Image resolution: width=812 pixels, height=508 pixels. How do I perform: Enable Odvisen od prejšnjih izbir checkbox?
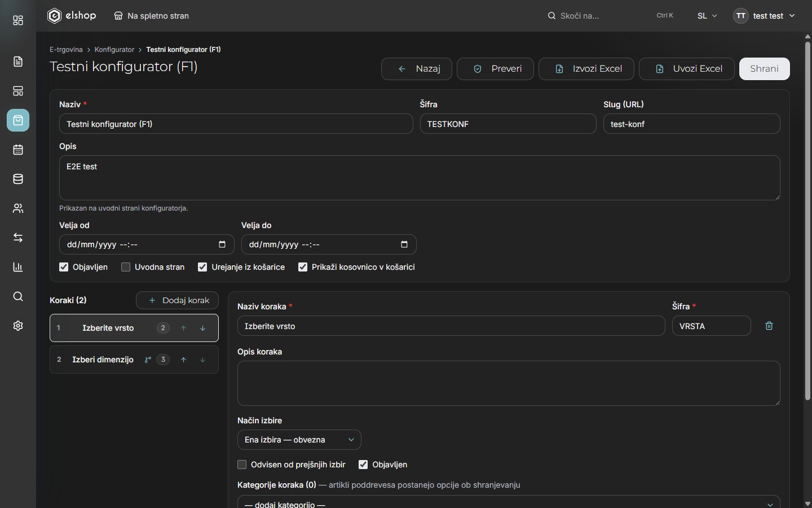tap(242, 465)
